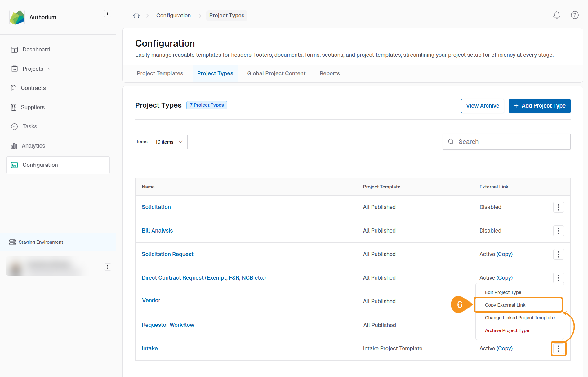
Task: Open the Solicitation row options menu
Action: click(x=558, y=207)
